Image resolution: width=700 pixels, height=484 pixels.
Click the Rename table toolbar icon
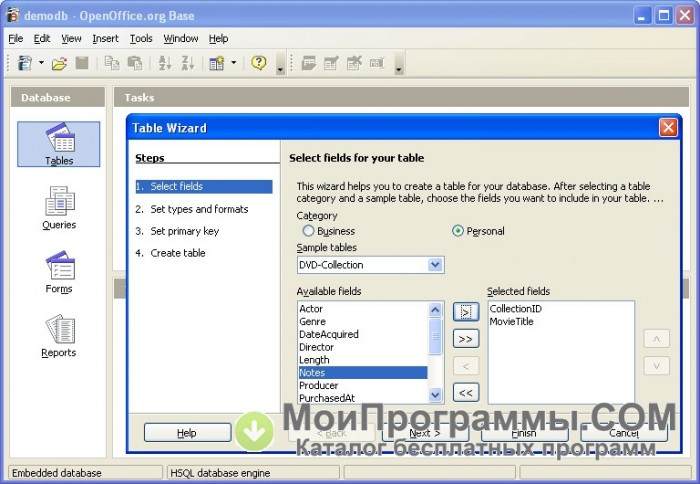(x=377, y=63)
